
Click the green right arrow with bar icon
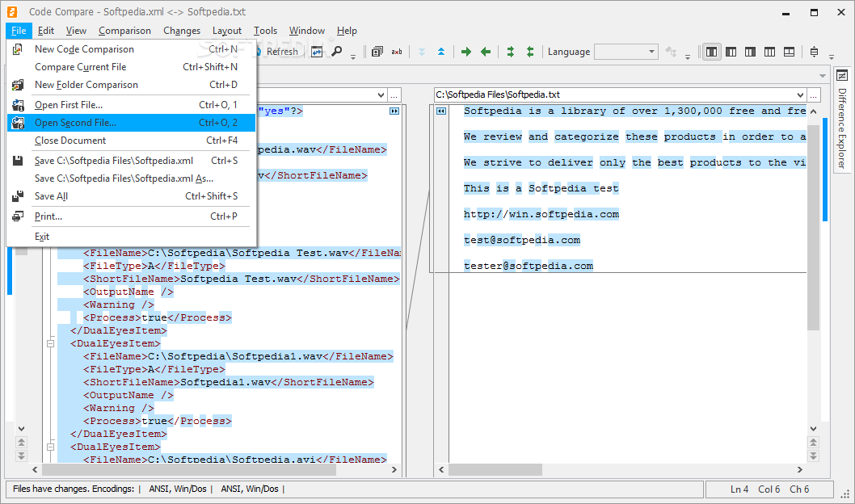pos(511,52)
